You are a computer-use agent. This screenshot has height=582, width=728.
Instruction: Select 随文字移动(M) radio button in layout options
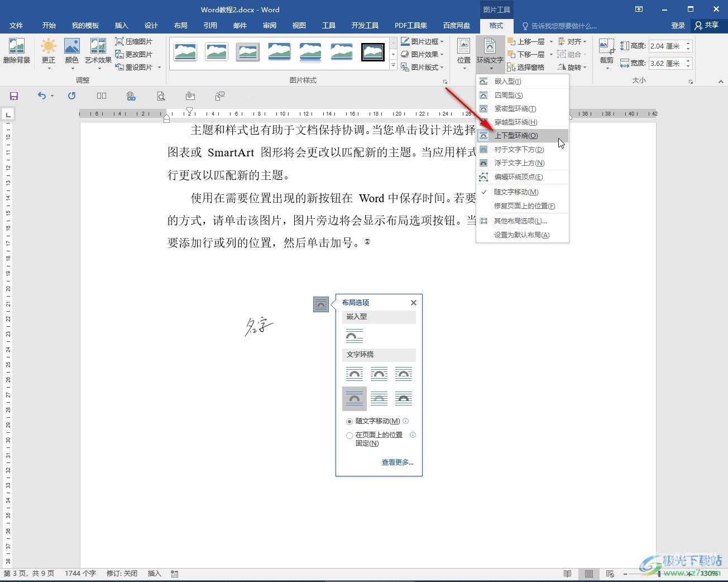(349, 422)
